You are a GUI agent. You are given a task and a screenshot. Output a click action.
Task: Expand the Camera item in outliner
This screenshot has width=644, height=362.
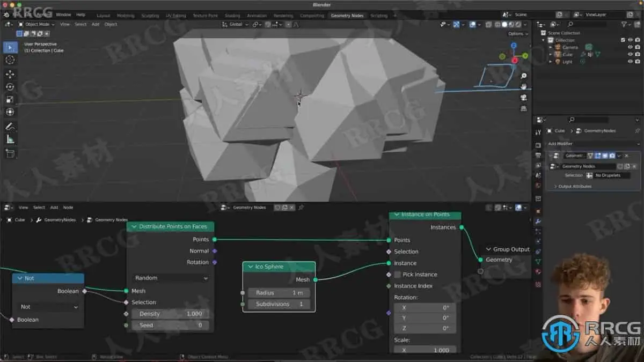pos(550,47)
